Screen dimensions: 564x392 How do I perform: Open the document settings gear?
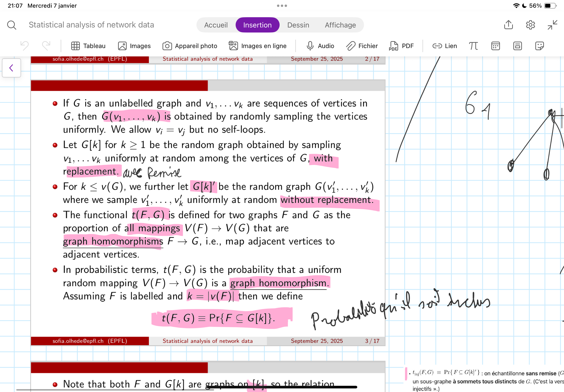point(530,25)
